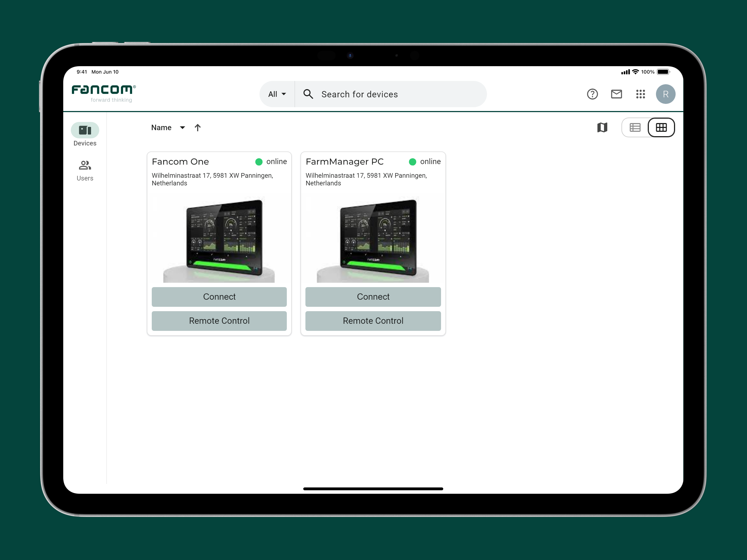Connect to Fancom One device
This screenshot has height=560, width=747.
pos(219,297)
